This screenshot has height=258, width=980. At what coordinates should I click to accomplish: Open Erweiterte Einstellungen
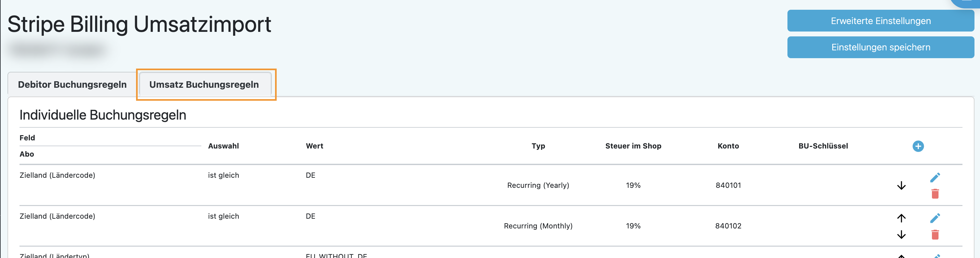click(x=880, y=21)
